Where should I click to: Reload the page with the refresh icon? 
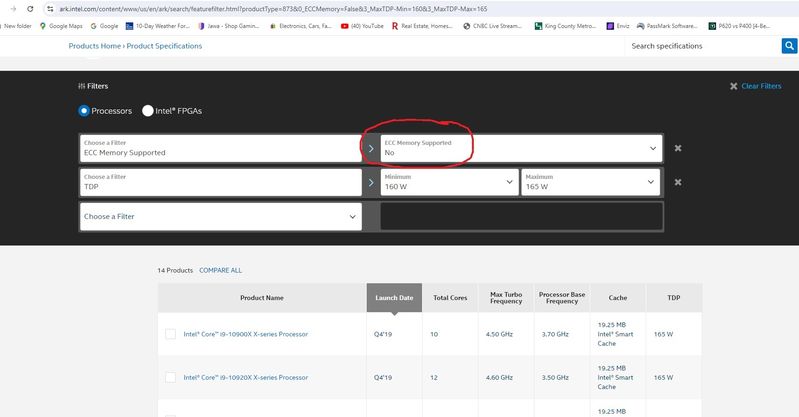tap(30, 9)
